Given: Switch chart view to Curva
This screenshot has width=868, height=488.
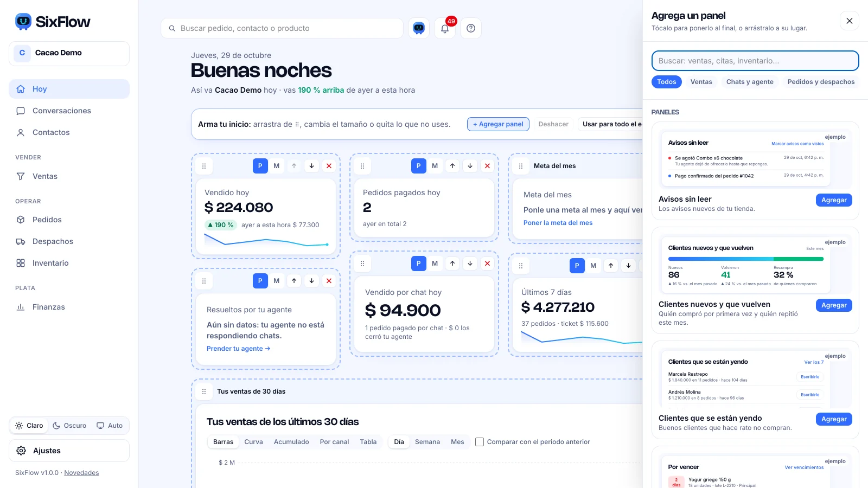Looking at the screenshot, I should point(253,442).
